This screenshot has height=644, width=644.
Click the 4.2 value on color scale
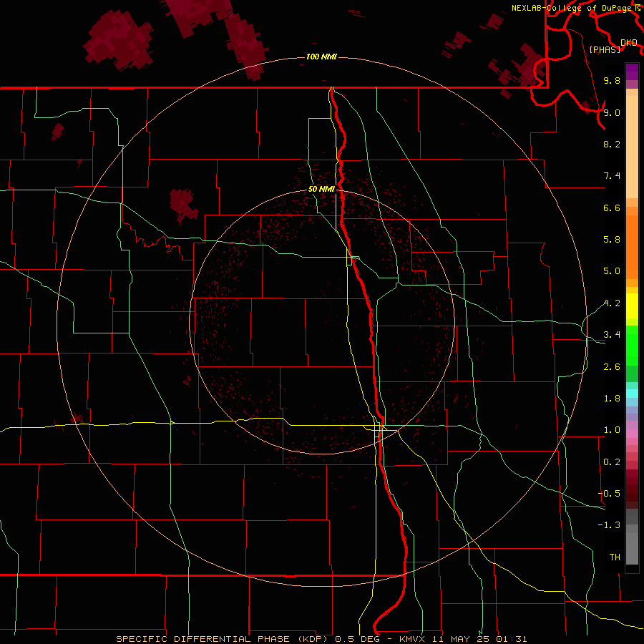[x=612, y=303]
